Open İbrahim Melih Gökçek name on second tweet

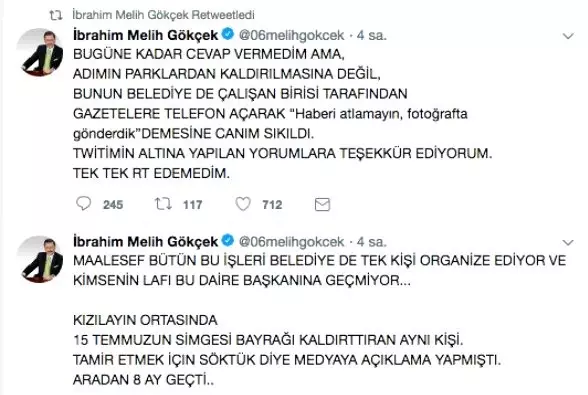click(145, 242)
